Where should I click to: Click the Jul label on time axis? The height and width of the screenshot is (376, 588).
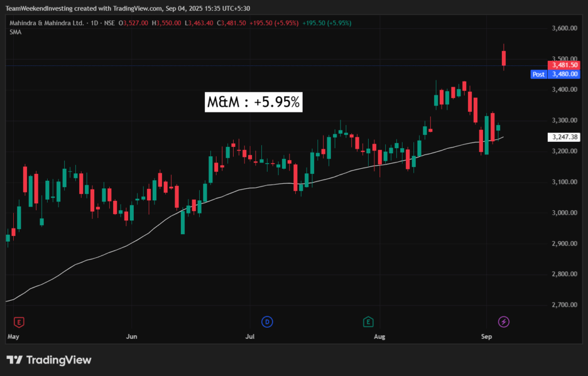click(x=250, y=336)
